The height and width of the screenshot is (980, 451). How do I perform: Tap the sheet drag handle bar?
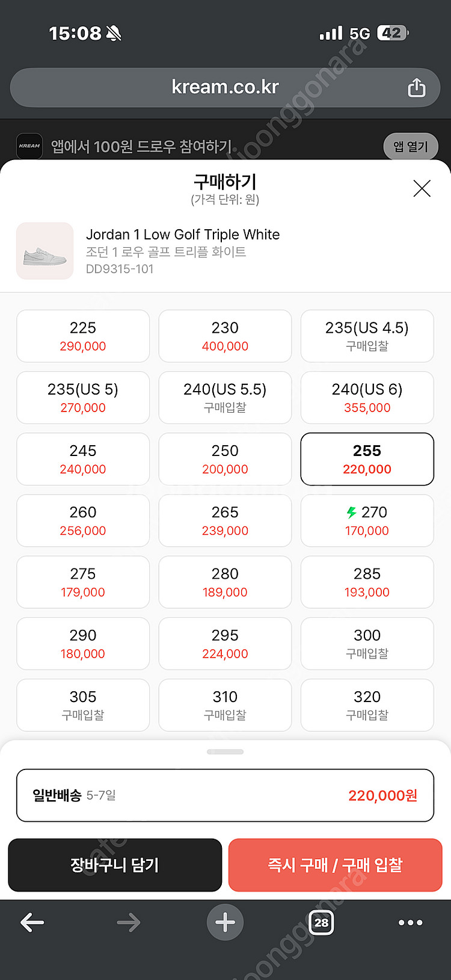coord(225,752)
